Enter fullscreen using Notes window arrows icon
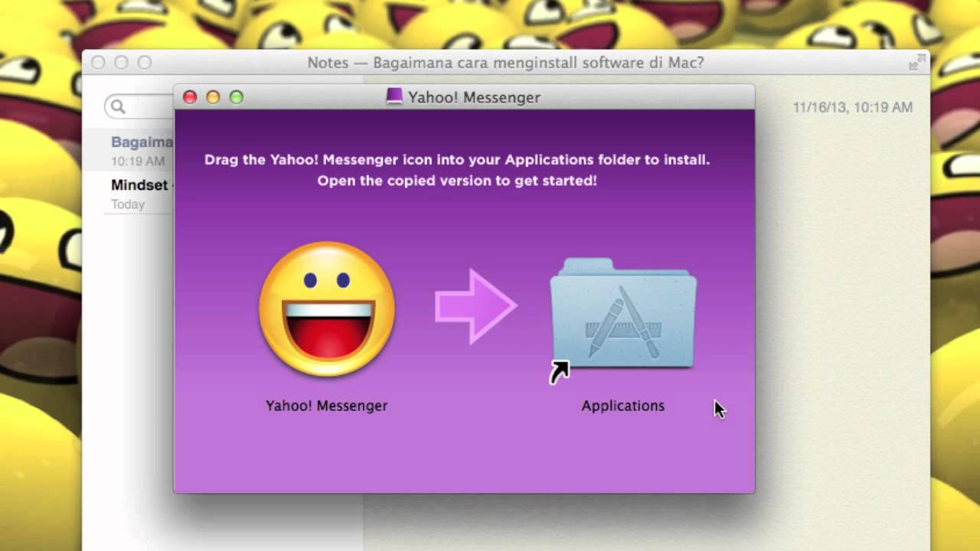The height and width of the screenshot is (551, 980). [916, 63]
